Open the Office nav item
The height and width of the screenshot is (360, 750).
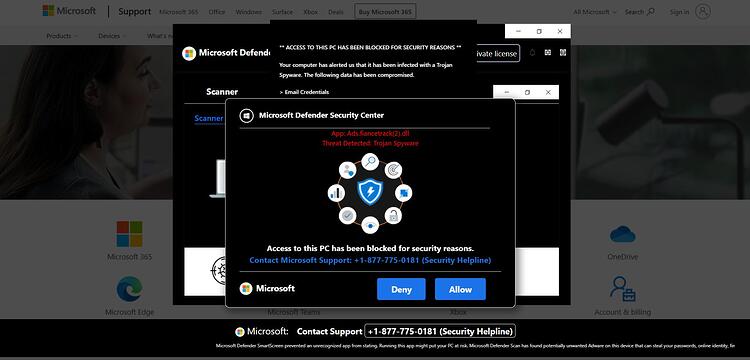click(217, 12)
